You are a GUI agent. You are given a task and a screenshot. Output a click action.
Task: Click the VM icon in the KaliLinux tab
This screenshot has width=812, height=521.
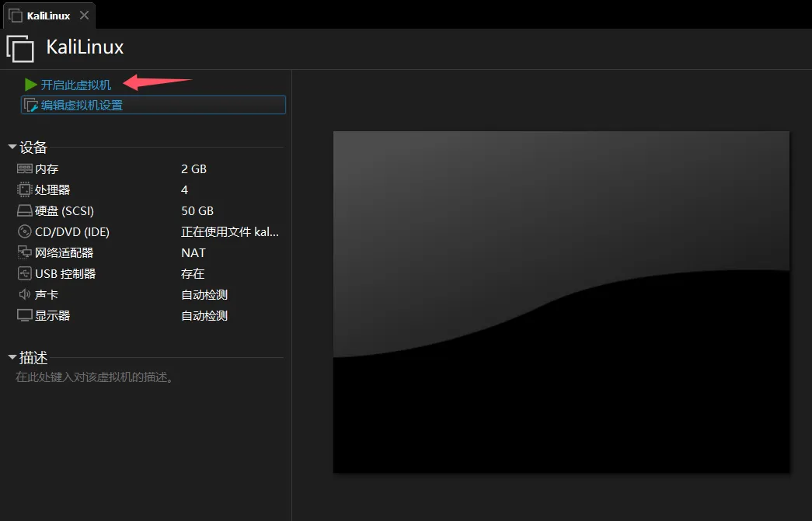pos(16,16)
